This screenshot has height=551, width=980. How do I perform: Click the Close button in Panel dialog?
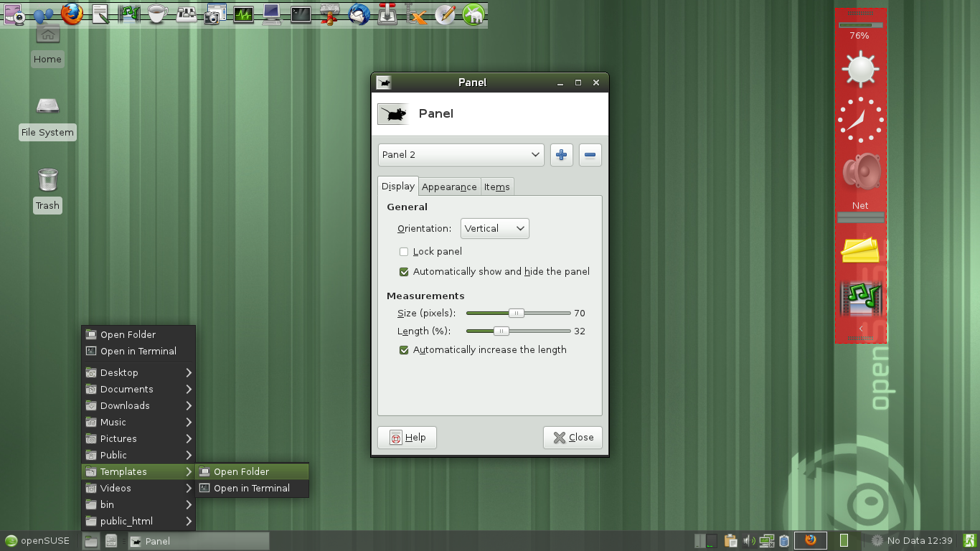pyautogui.click(x=573, y=438)
